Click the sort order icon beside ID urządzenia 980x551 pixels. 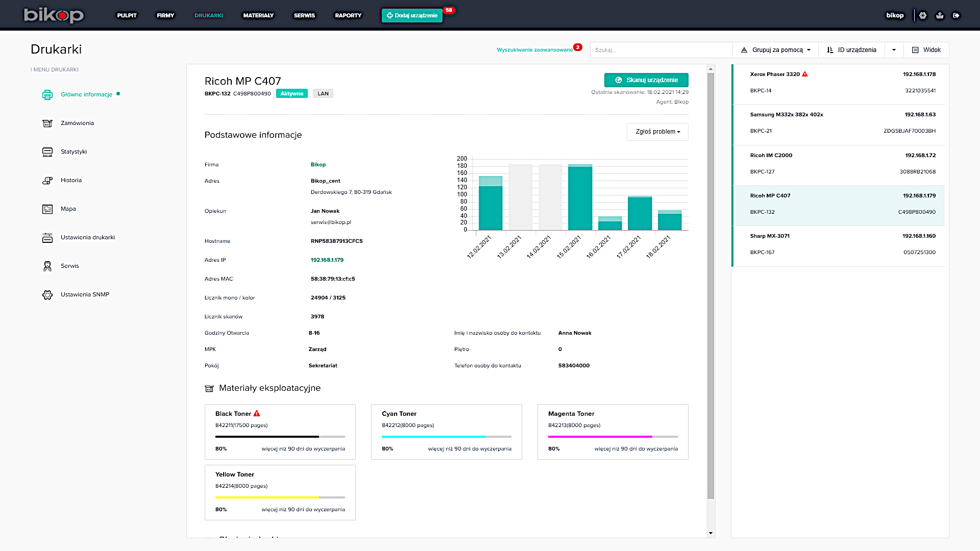830,50
